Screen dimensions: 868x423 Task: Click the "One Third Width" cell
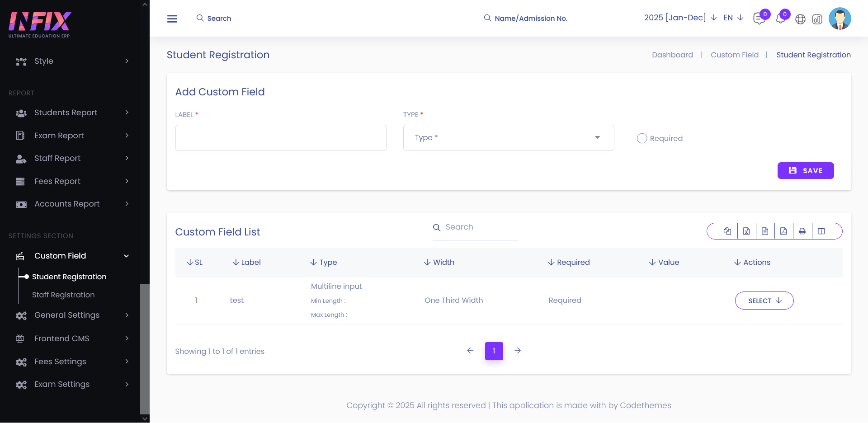pyautogui.click(x=454, y=300)
